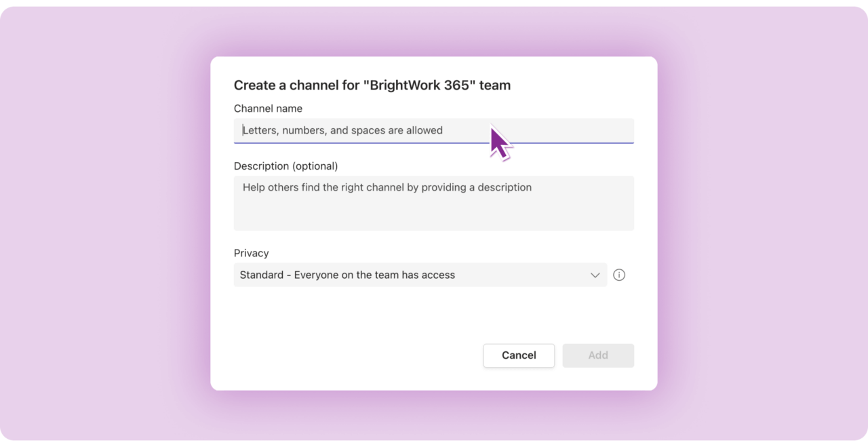Click the information symbol for privacy details
Viewport: 868px width, 447px height.
(618, 275)
